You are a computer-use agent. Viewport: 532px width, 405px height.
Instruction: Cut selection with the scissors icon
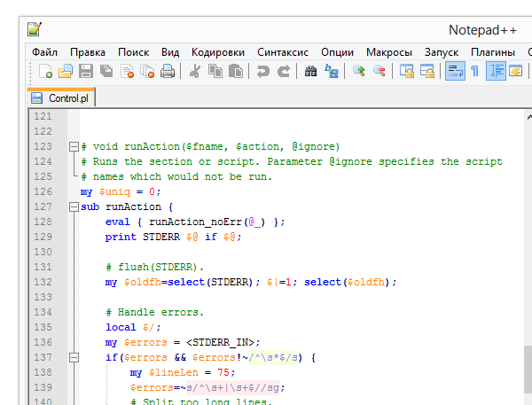(x=195, y=72)
